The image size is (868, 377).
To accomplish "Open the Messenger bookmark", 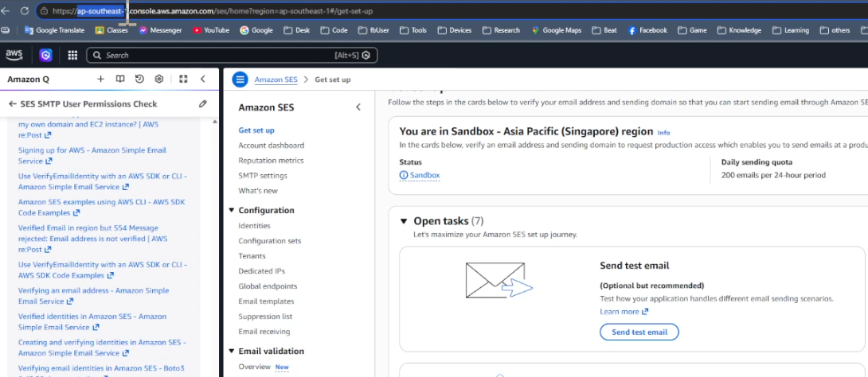I will (160, 30).
